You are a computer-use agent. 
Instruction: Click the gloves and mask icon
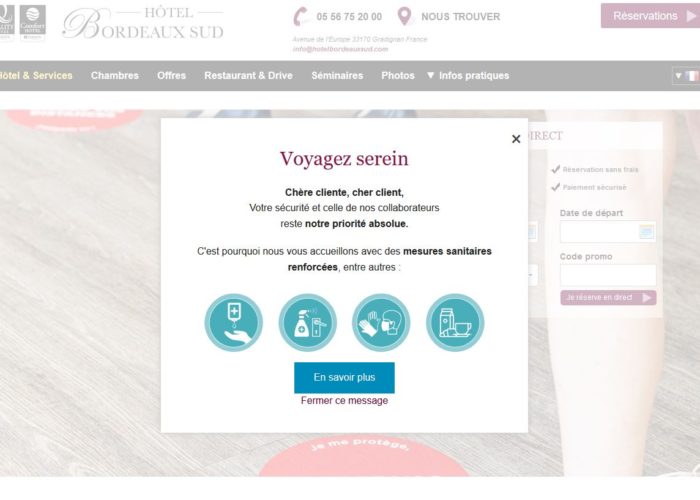[x=381, y=322]
